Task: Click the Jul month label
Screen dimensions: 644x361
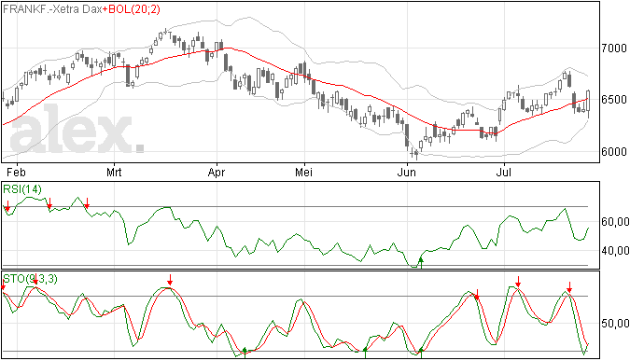Action: (504, 172)
